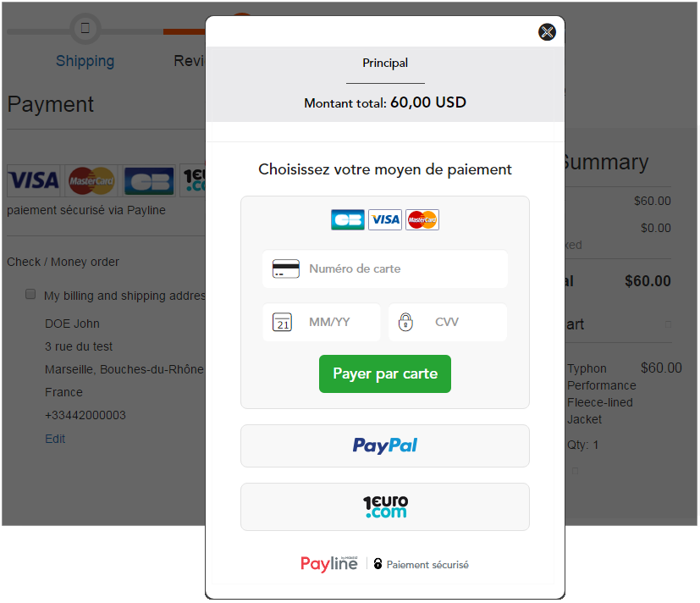Focus the CVV security code field

click(x=448, y=322)
